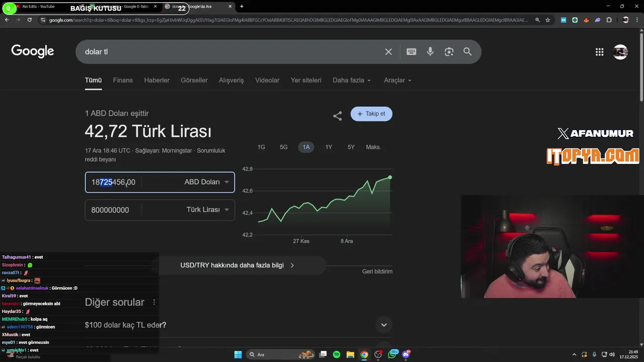The height and width of the screenshot is (362, 644).
Task: Switch to the Alışveriş tab
Action: coord(231,80)
